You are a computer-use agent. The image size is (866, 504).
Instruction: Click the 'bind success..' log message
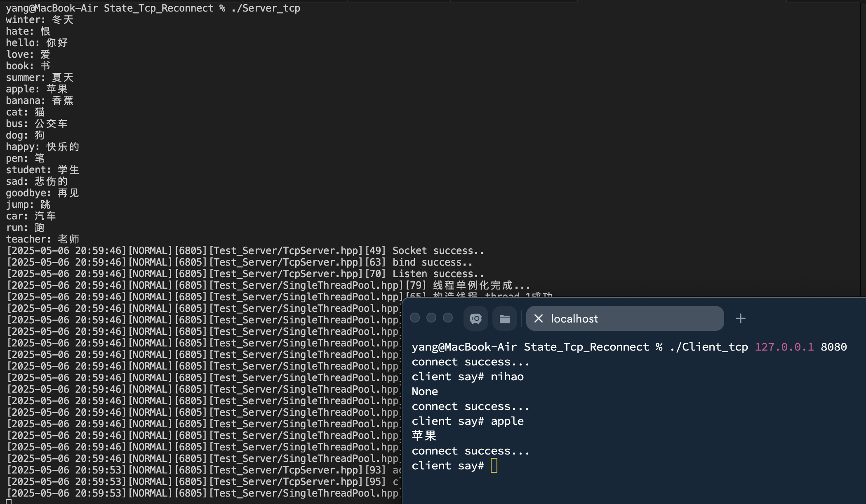coord(432,262)
